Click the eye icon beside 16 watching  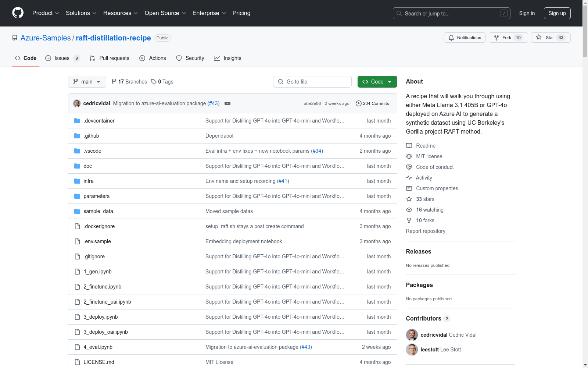pyautogui.click(x=409, y=210)
